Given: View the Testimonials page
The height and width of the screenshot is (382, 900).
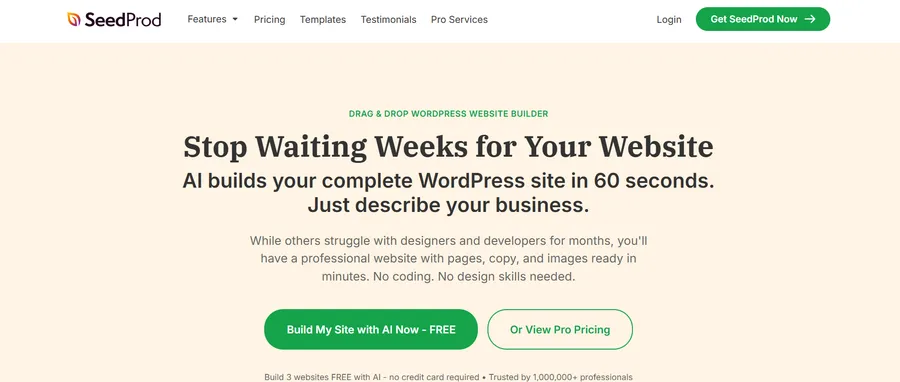Looking at the screenshot, I should 388,20.
